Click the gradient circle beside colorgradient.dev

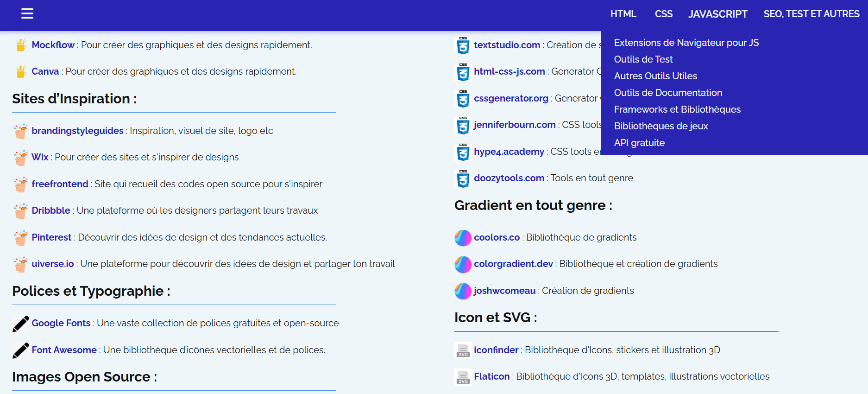click(463, 264)
